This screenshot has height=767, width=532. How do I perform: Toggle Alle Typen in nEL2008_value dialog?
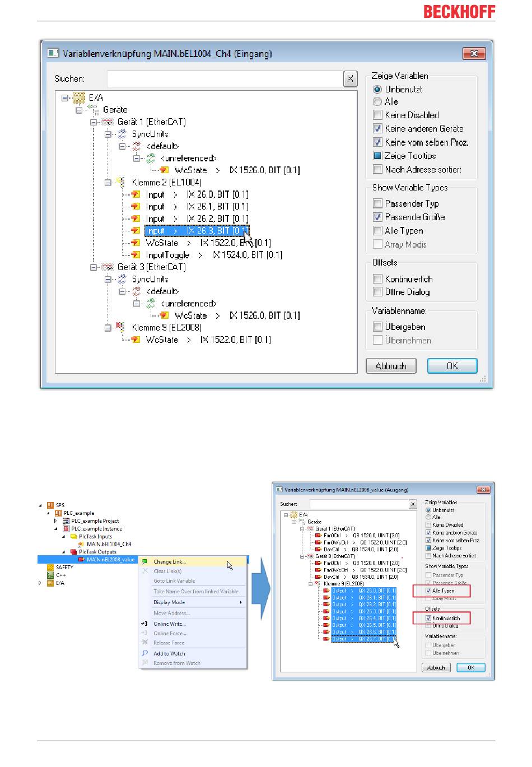(x=428, y=591)
